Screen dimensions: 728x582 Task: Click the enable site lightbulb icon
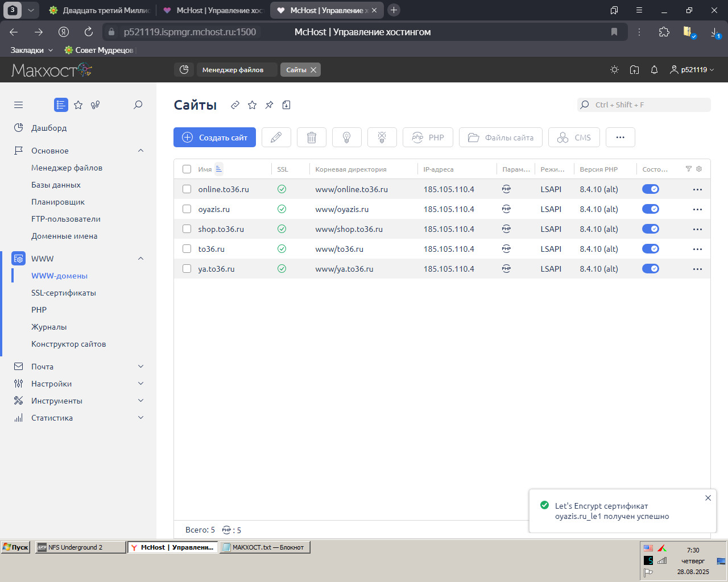(347, 138)
